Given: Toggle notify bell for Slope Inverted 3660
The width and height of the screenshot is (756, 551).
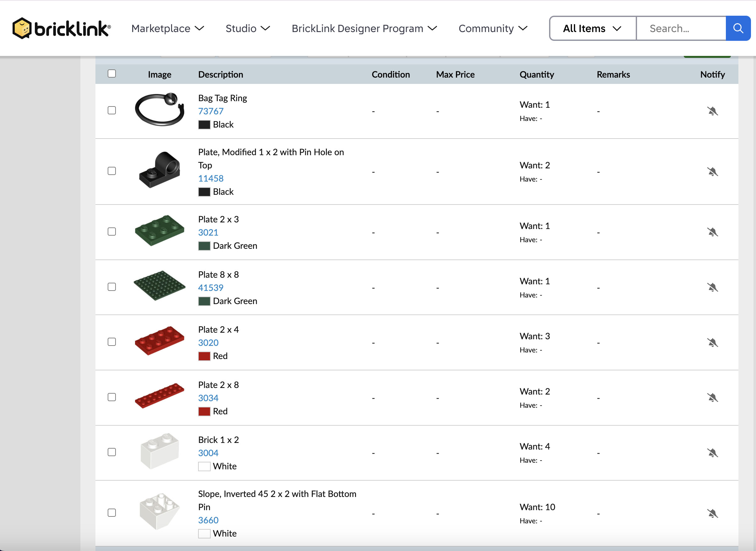Looking at the screenshot, I should [712, 513].
